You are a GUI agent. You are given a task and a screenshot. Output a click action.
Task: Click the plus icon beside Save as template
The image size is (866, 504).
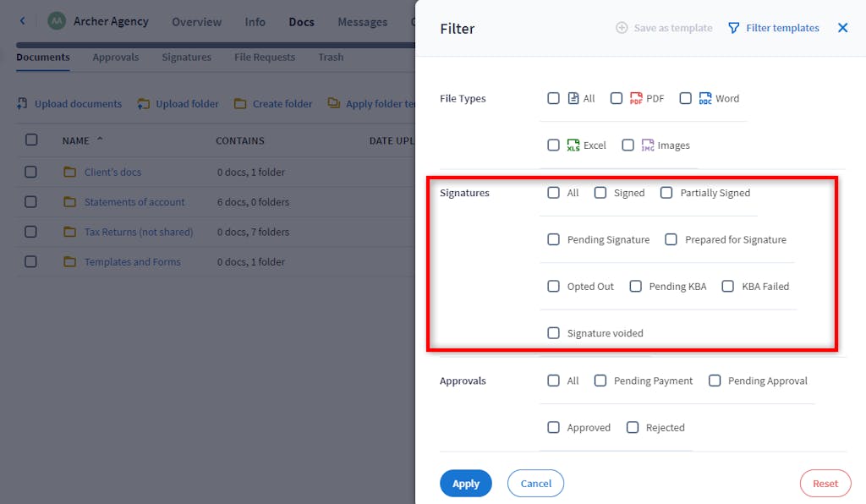point(622,28)
